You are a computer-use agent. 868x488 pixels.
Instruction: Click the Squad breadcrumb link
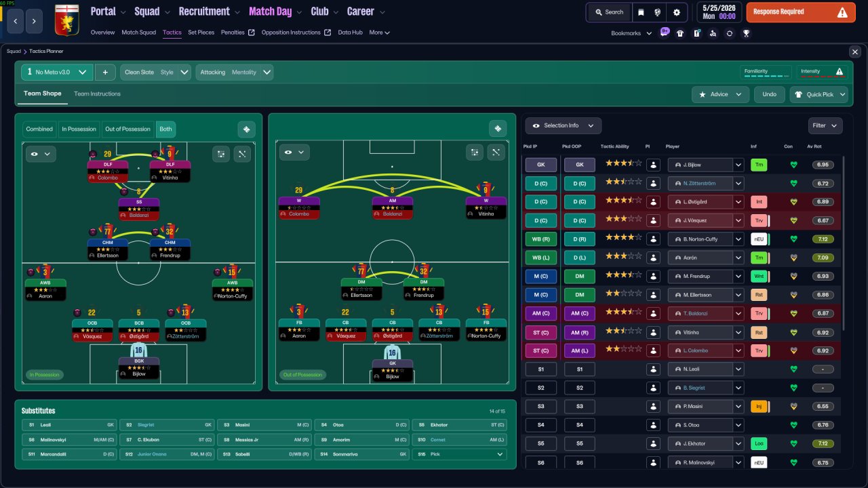coord(14,51)
